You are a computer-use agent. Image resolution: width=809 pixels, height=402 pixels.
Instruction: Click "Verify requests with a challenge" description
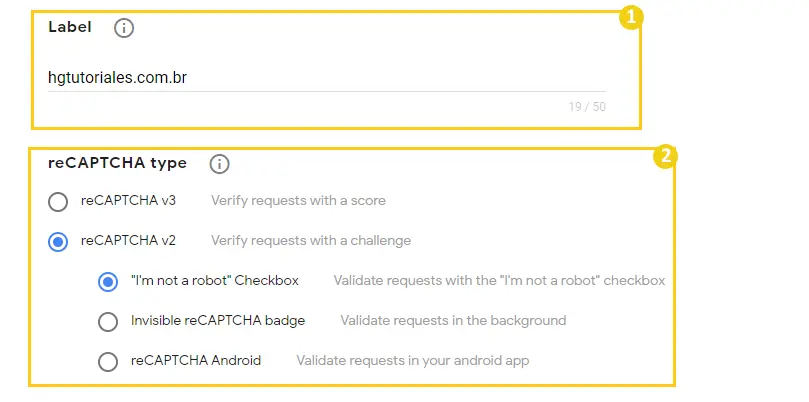[311, 240]
